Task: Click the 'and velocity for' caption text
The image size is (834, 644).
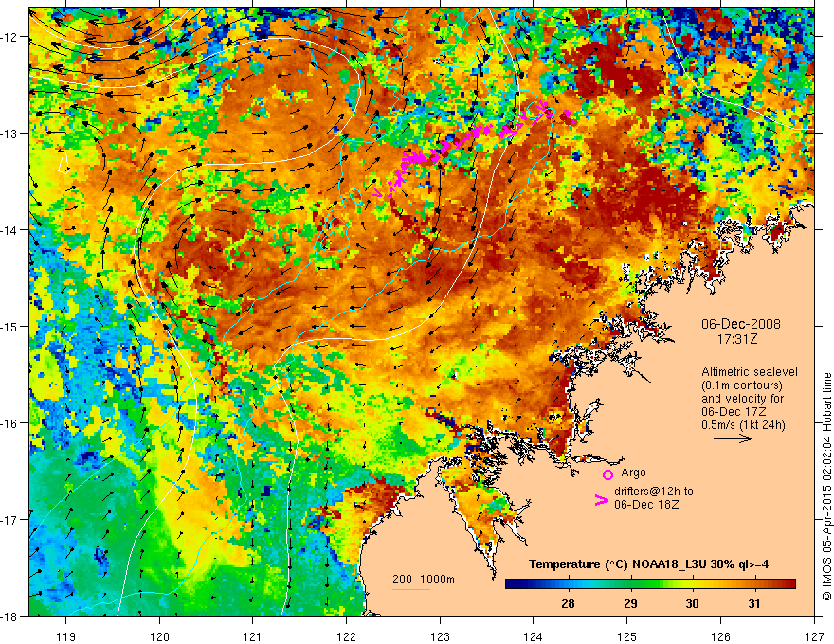Action: pyautogui.click(x=742, y=399)
